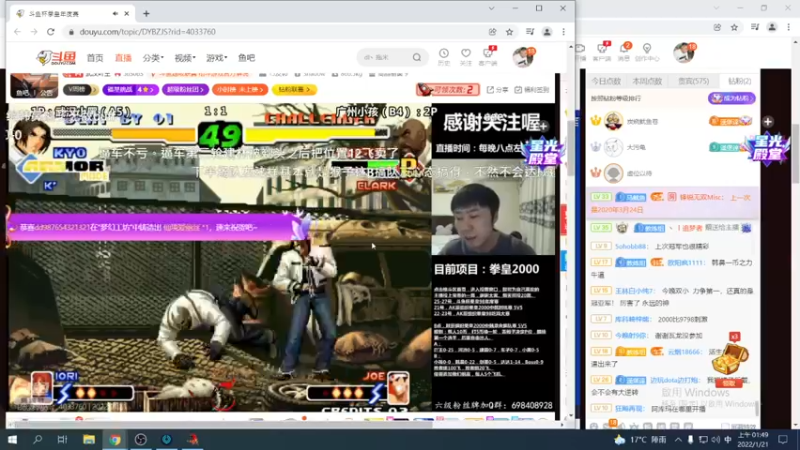Open Windows Start menu
Image resolution: width=800 pixels, height=450 pixels.
click(x=12, y=439)
